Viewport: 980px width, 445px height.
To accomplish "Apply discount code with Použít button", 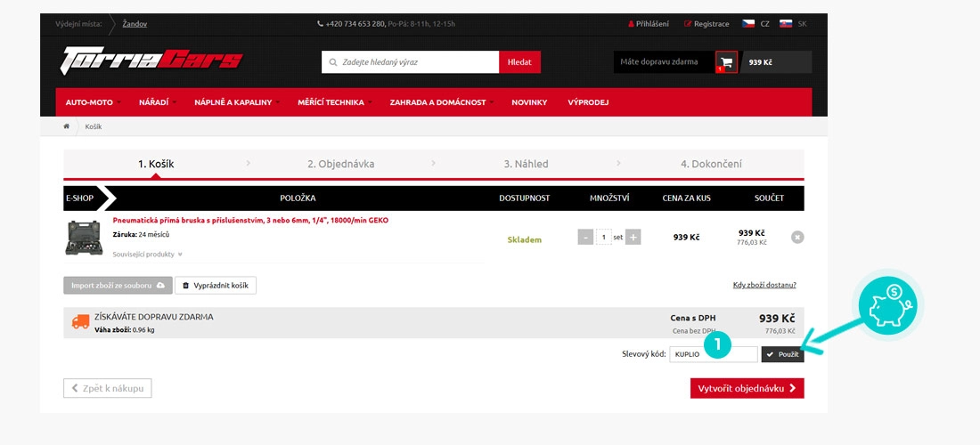I will coord(782,354).
